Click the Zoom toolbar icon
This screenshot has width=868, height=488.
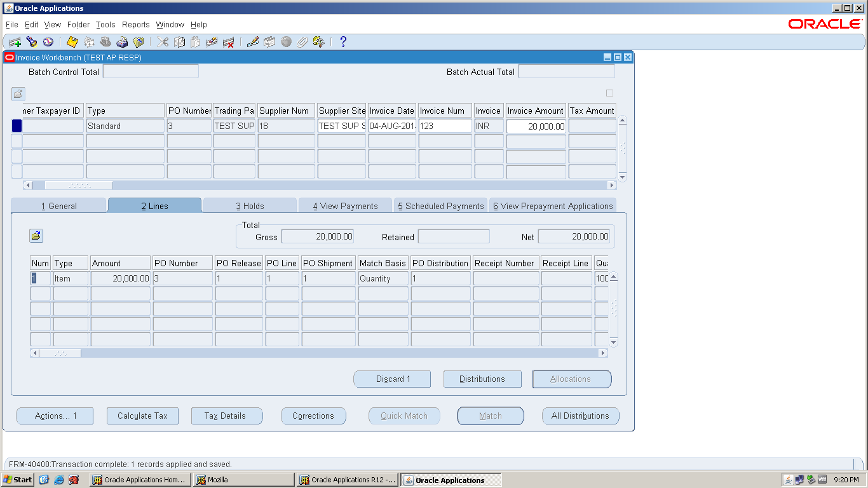coord(269,42)
